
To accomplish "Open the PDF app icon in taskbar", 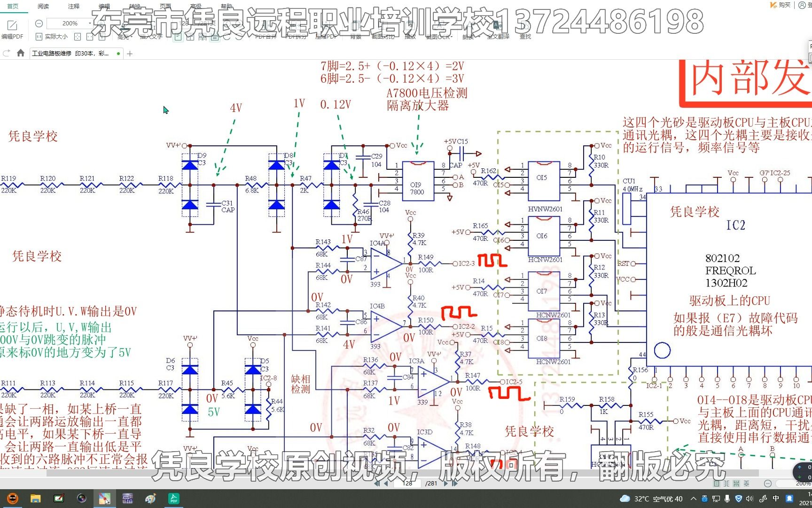I will coord(174,499).
